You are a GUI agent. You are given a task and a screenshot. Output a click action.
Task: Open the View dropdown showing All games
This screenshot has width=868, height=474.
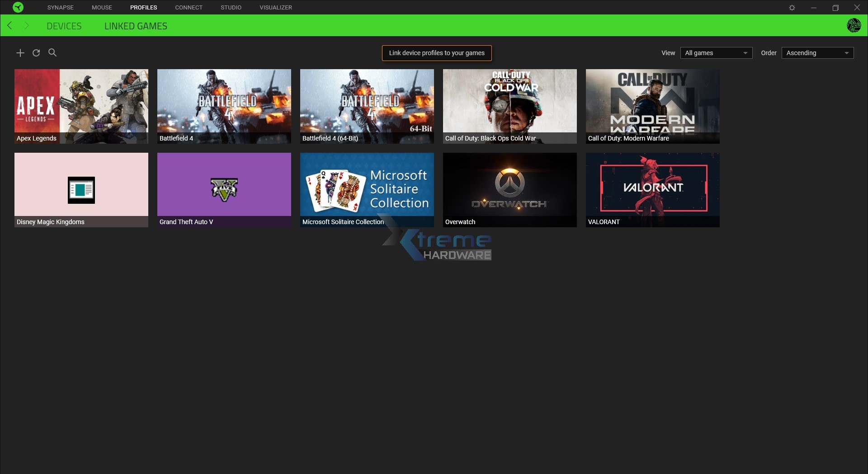pyautogui.click(x=716, y=53)
